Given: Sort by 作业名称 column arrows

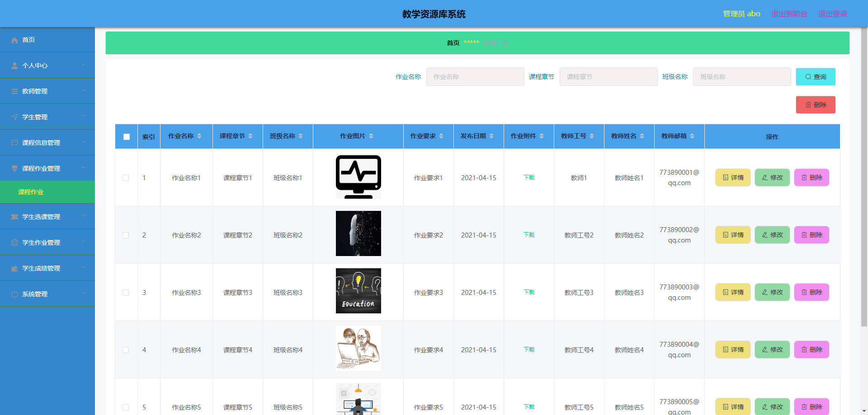Looking at the screenshot, I should [x=199, y=136].
